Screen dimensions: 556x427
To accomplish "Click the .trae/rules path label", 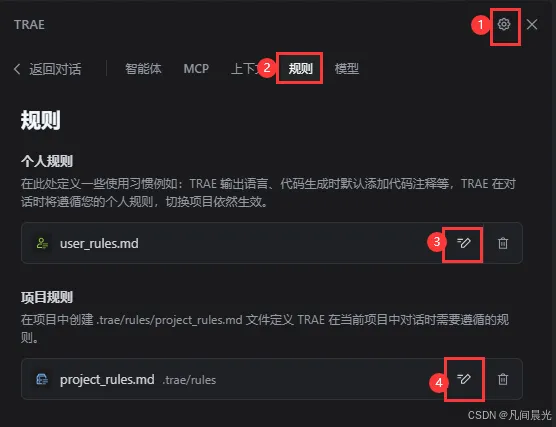I will click(x=189, y=380).
